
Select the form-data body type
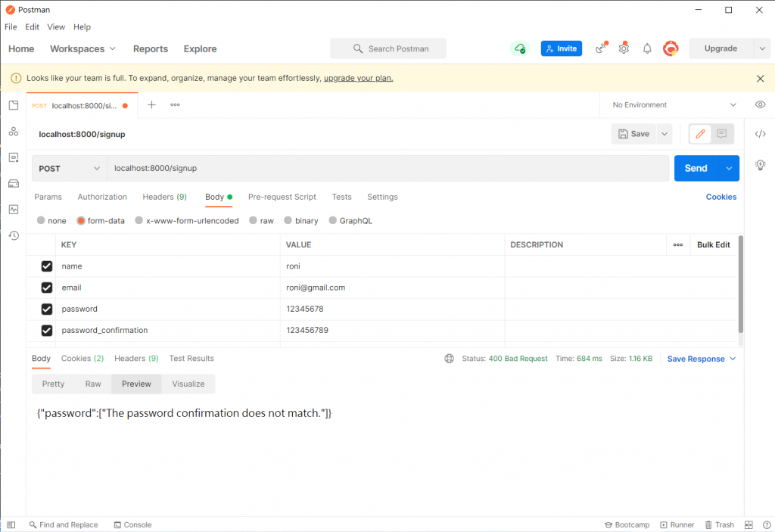point(81,220)
